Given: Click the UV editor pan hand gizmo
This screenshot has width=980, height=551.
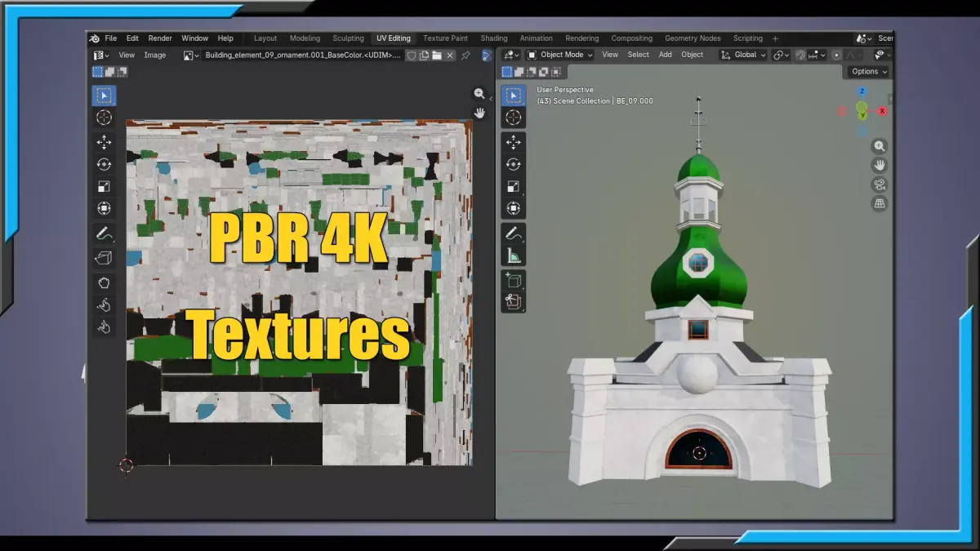Looking at the screenshot, I should (479, 113).
